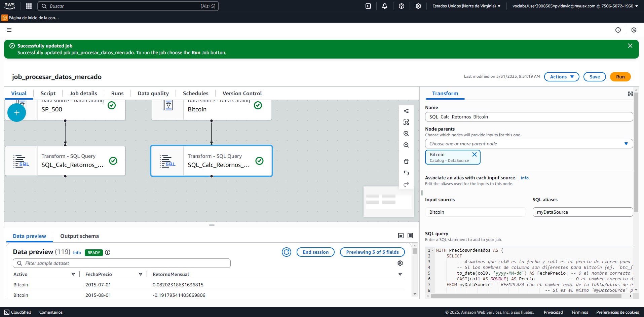This screenshot has width=644, height=317.
Task: Open the region selector Estados Unidos dropdown
Action: tap(466, 6)
